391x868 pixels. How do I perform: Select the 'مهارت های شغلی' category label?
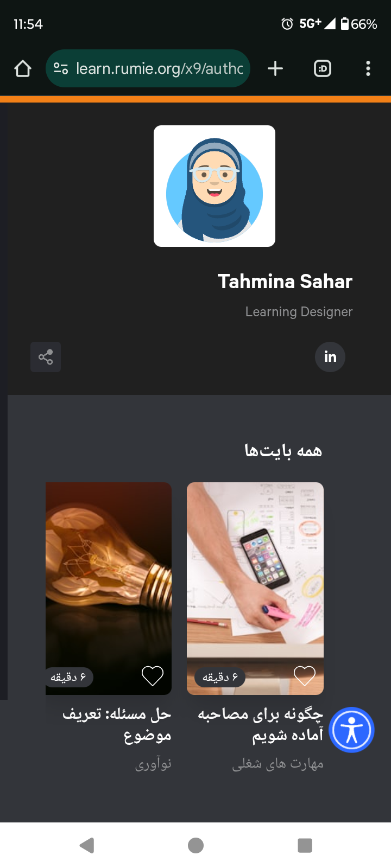(278, 764)
